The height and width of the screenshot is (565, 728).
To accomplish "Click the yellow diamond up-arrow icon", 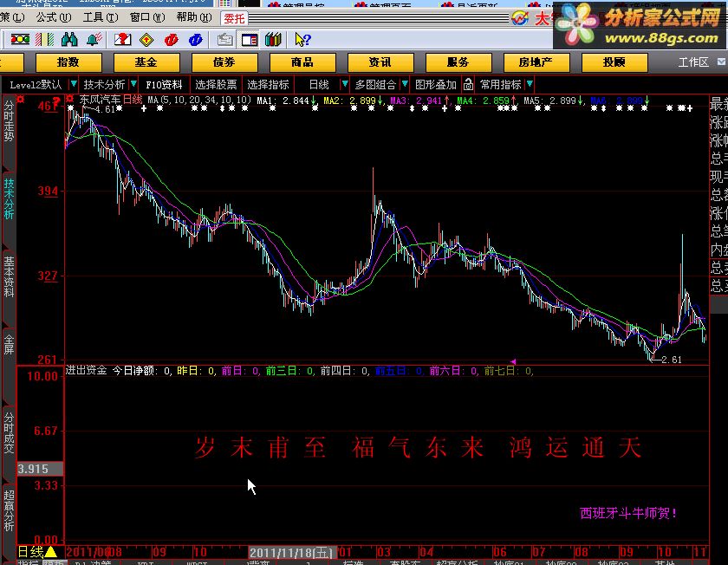I will pos(146,40).
